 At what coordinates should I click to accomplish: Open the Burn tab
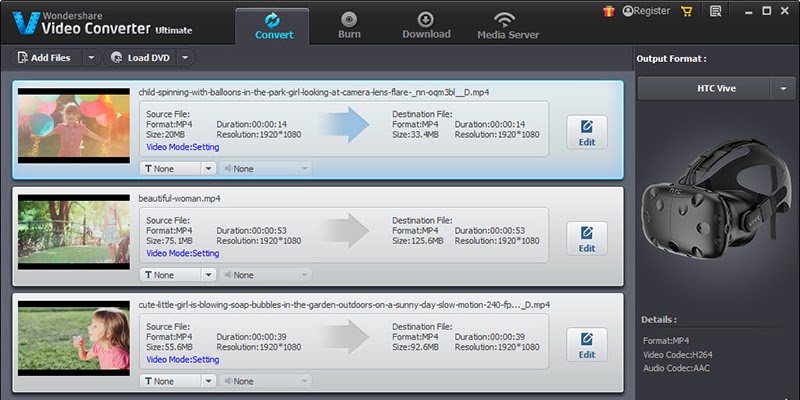(349, 26)
